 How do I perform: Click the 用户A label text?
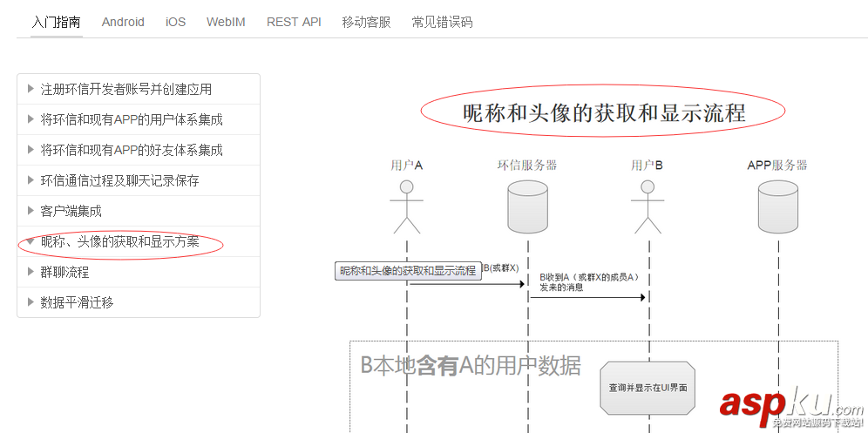pyautogui.click(x=407, y=165)
